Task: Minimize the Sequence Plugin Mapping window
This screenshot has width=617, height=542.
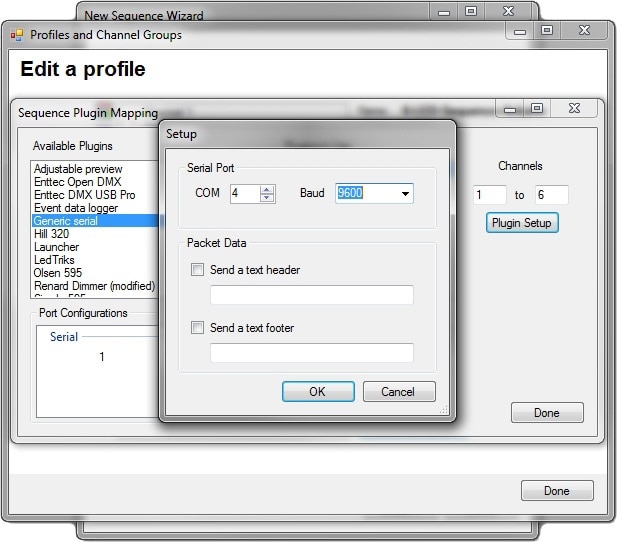Action: pyautogui.click(x=510, y=109)
